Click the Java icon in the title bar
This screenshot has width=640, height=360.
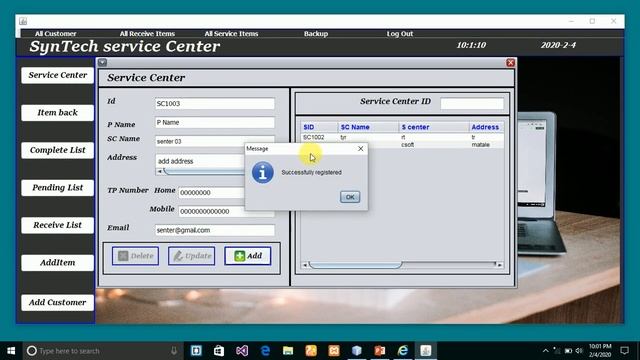pyautogui.click(x=23, y=21)
